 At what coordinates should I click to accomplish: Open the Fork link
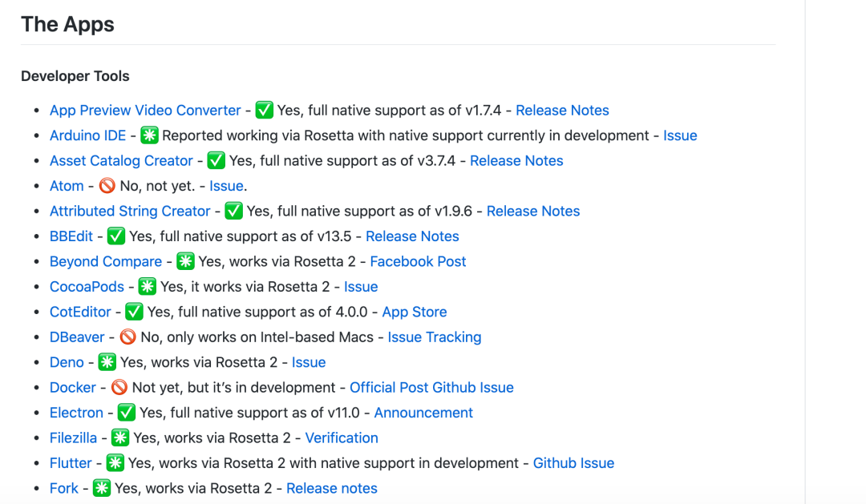pos(64,489)
